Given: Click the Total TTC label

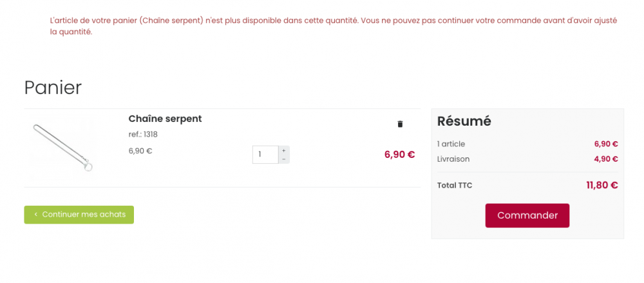Looking at the screenshot, I should coord(455,186).
